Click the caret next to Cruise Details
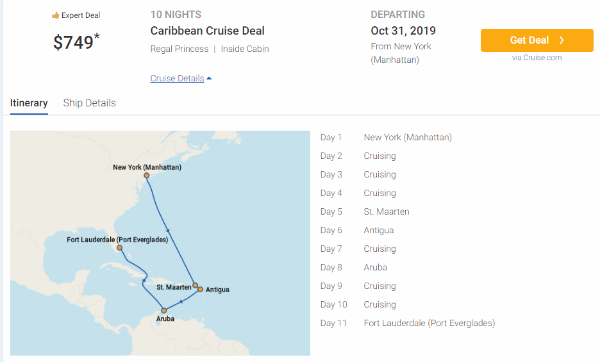This screenshot has width=600, height=362. (209, 78)
